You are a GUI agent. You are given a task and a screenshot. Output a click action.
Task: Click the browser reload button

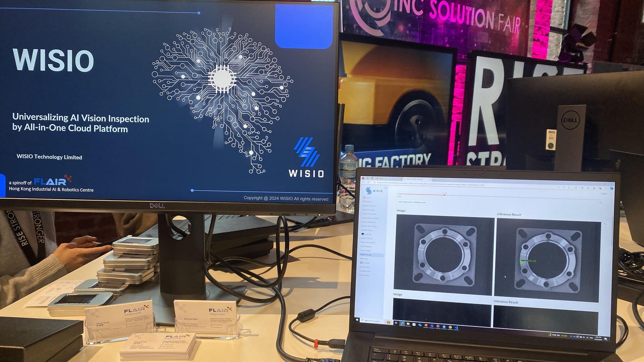point(368,182)
